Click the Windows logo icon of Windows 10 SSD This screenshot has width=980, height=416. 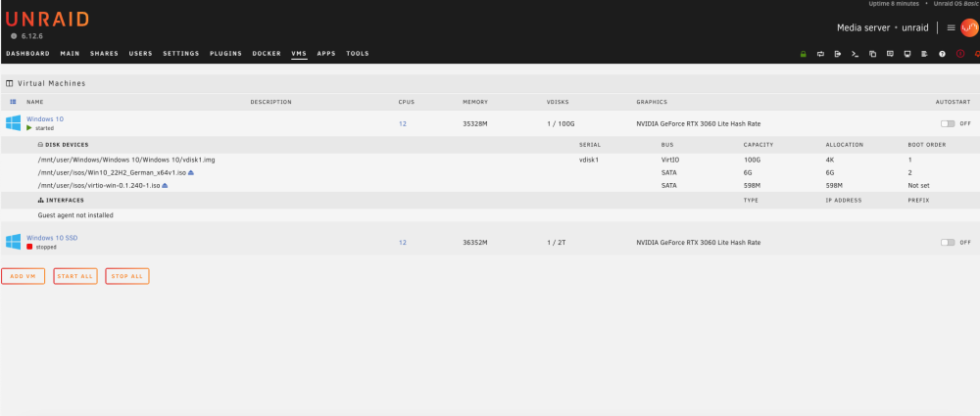(x=13, y=242)
